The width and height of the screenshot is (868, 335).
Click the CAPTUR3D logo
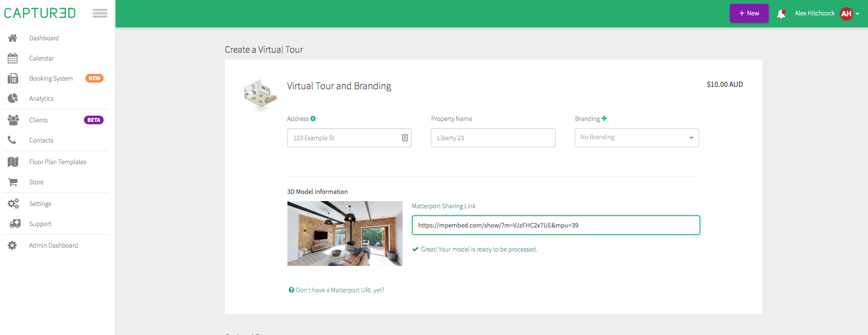(x=40, y=13)
